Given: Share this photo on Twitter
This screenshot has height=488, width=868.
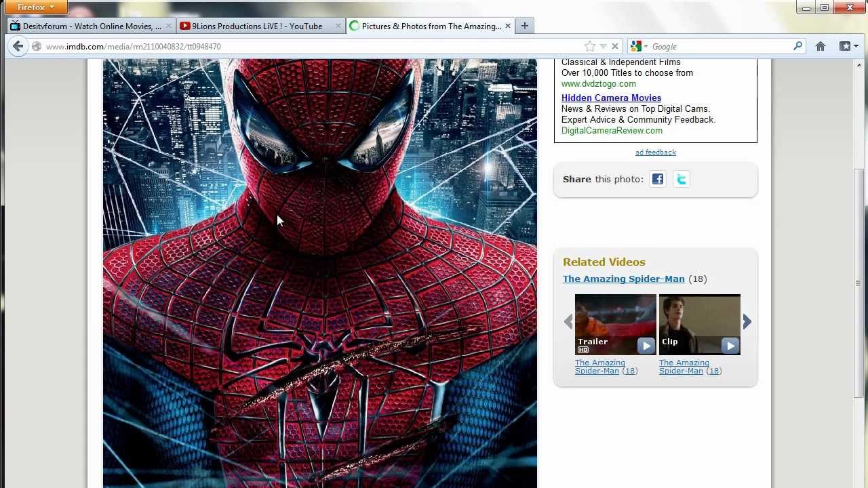Looking at the screenshot, I should [x=682, y=179].
